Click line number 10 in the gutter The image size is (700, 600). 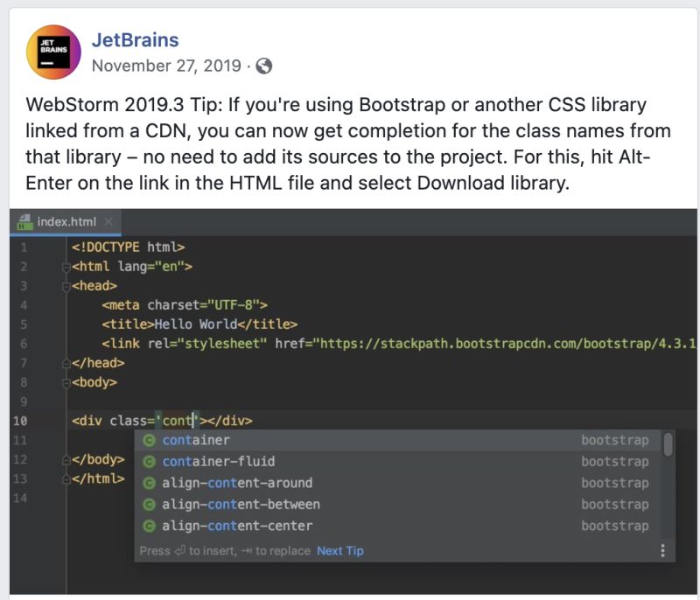(24, 420)
